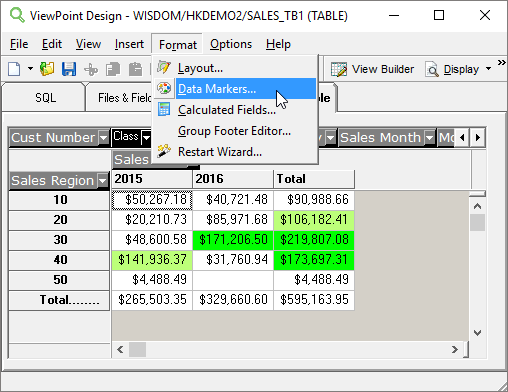Click the Copy toolbar icon

pos(113,69)
